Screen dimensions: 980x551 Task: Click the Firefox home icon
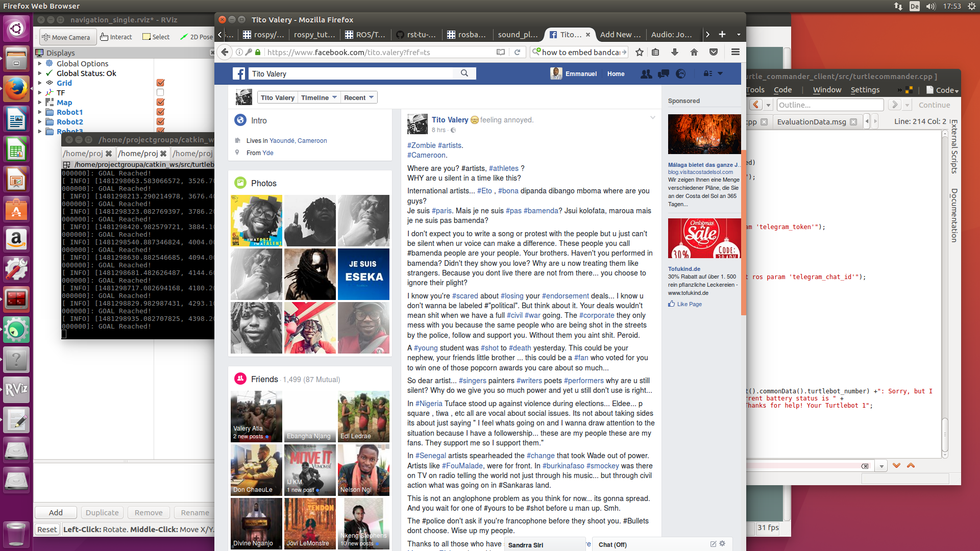[x=694, y=52]
